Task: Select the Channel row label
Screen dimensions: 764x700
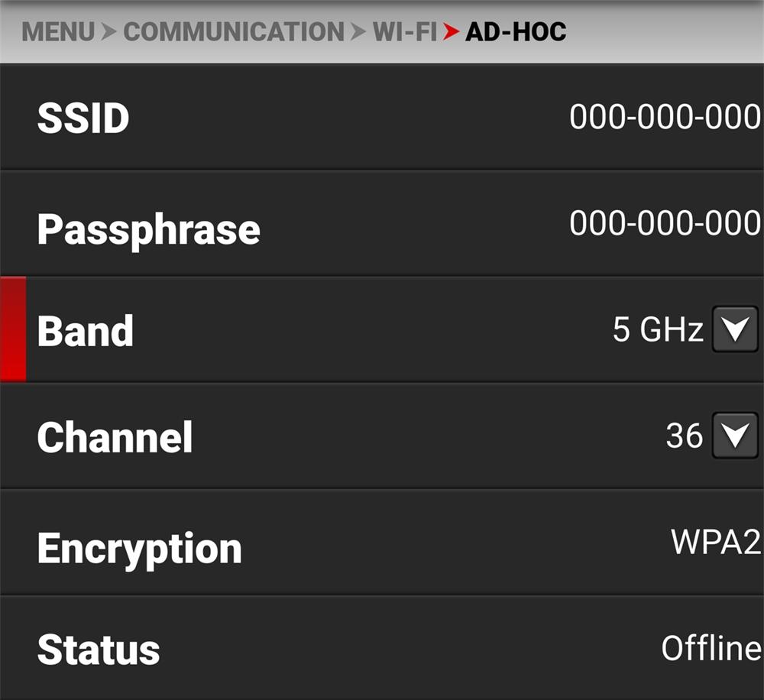Action: click(115, 437)
